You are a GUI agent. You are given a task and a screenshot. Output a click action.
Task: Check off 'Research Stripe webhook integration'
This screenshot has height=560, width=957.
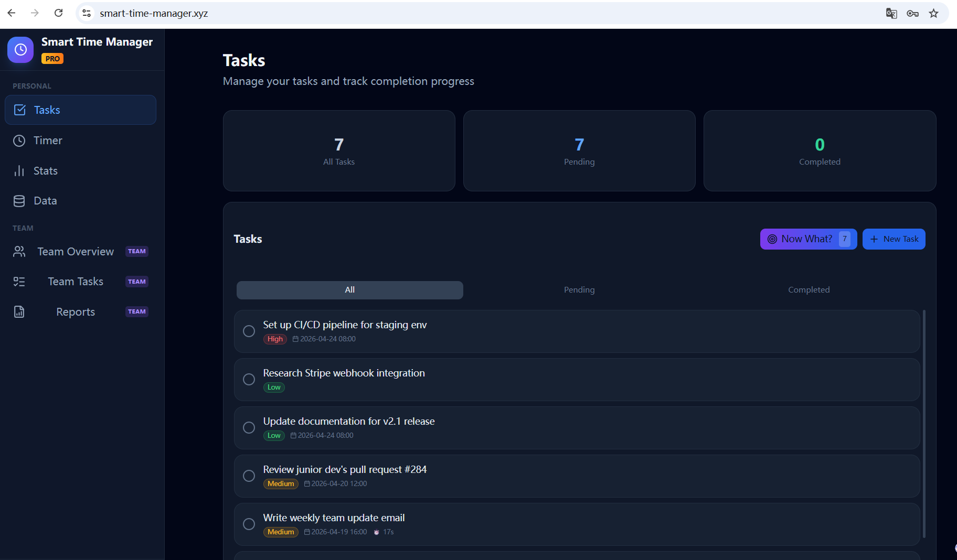click(x=249, y=379)
